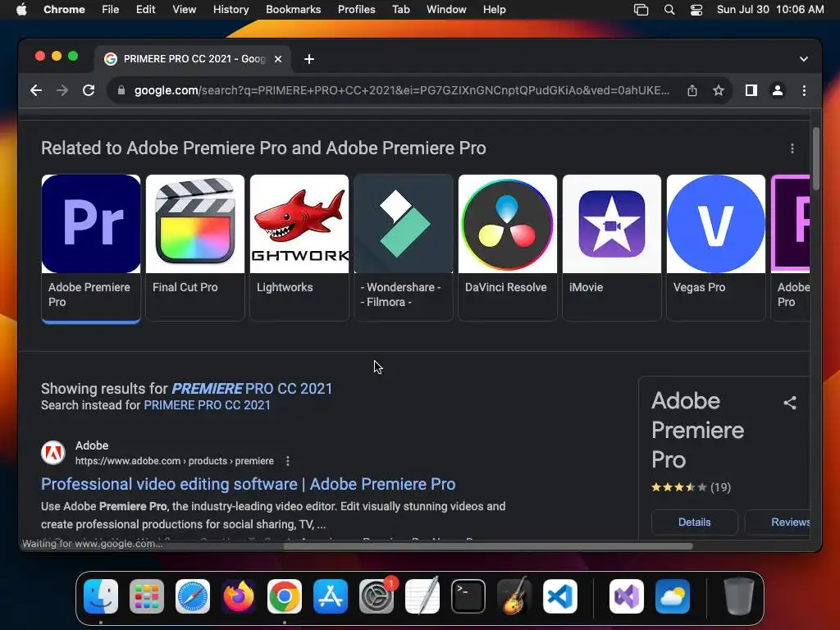Image resolution: width=840 pixels, height=630 pixels.
Task: Click the Adobe favicon in search result
Action: pyautogui.click(x=53, y=453)
